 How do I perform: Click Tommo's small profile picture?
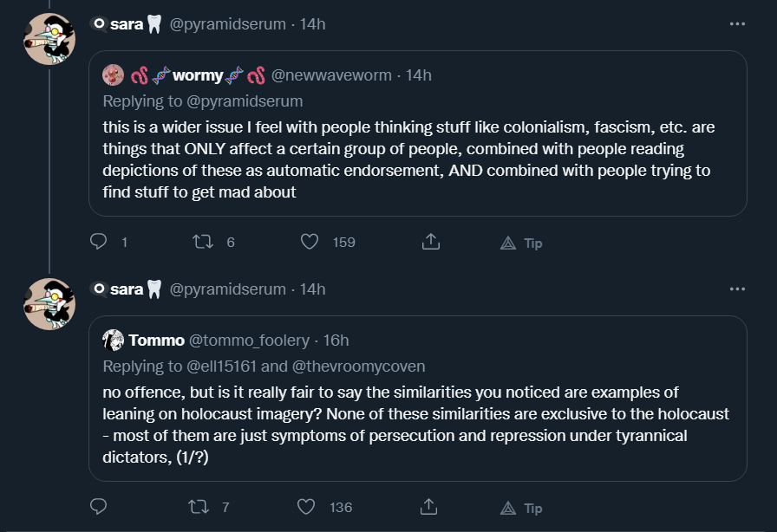[113, 340]
